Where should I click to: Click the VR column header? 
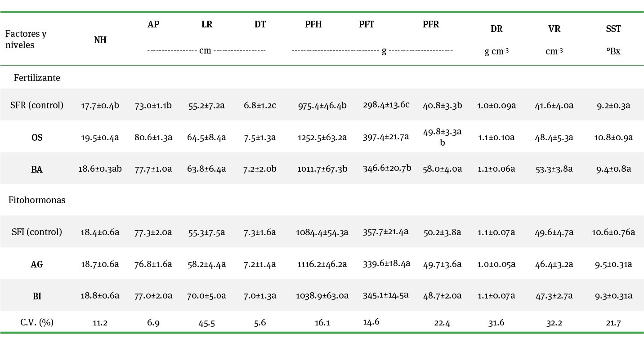[x=554, y=29]
